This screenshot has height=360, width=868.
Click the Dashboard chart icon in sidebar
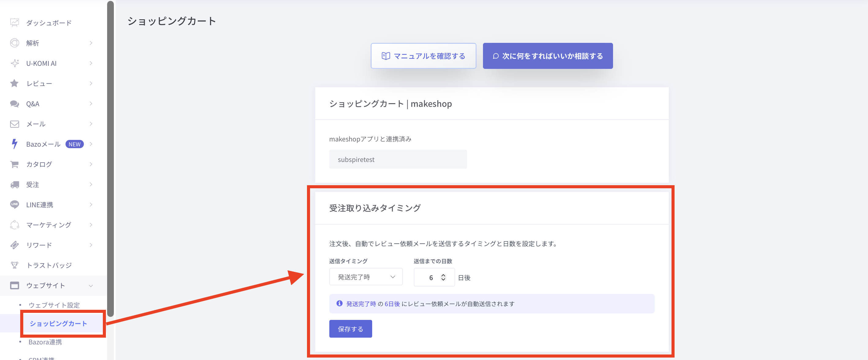pyautogui.click(x=14, y=23)
